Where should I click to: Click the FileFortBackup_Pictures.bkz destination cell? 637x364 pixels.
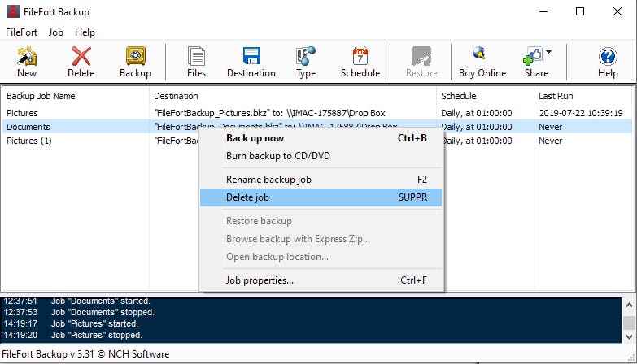click(x=270, y=113)
